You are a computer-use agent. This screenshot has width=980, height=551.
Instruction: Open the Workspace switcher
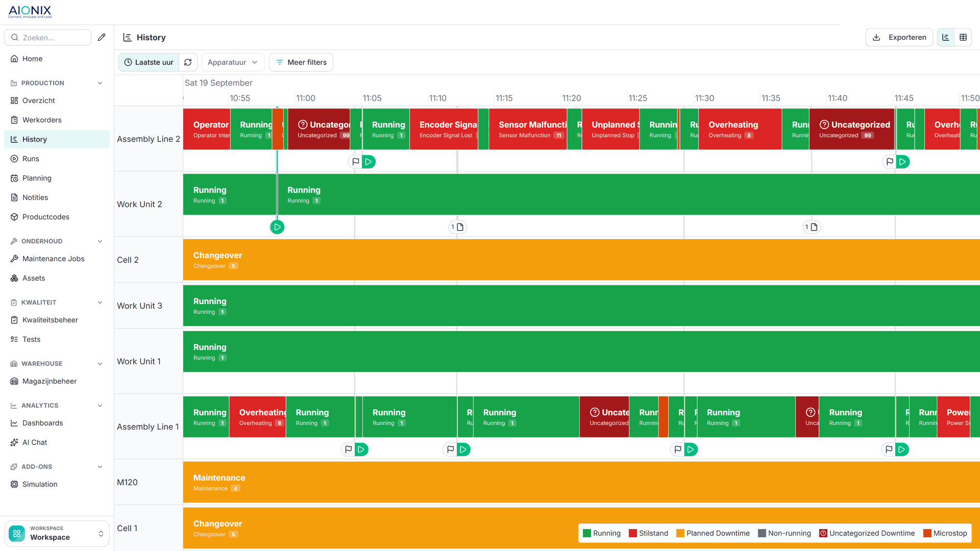pos(57,533)
